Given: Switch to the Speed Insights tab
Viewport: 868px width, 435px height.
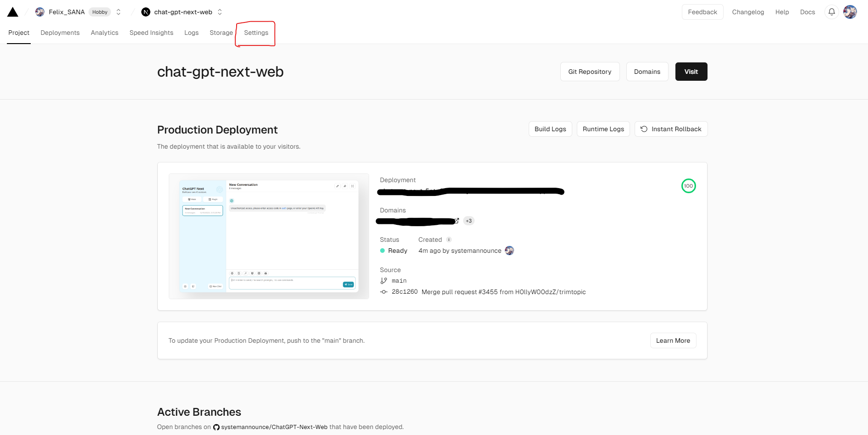Looking at the screenshot, I should [151, 33].
